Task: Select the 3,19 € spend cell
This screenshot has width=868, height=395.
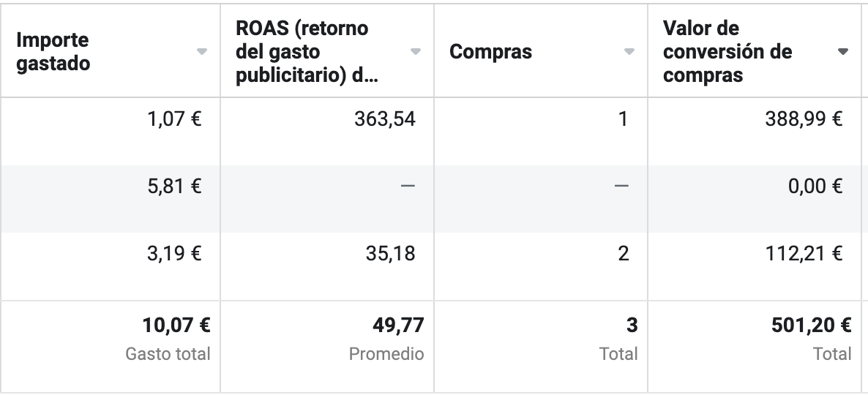Action: pyautogui.click(x=174, y=253)
